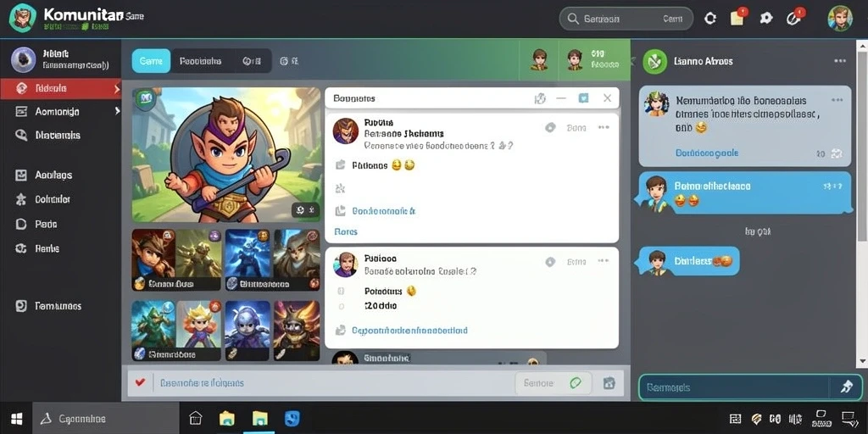
Task: Click the badge icon on the featured image's top-left
Action: (x=146, y=98)
